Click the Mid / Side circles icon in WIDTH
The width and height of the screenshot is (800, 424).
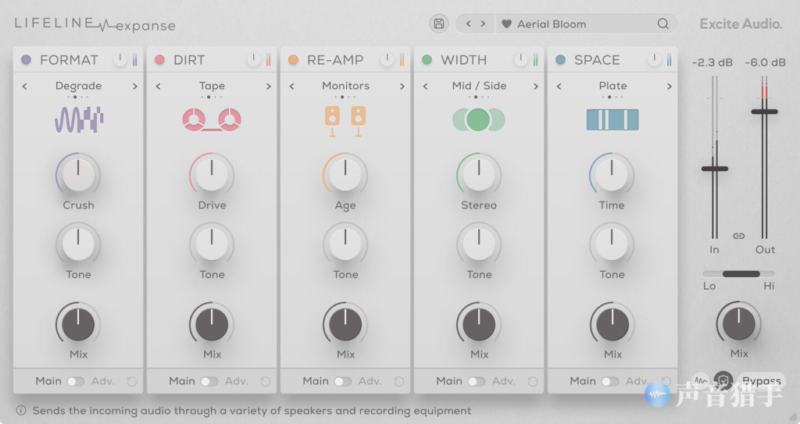coord(479,120)
